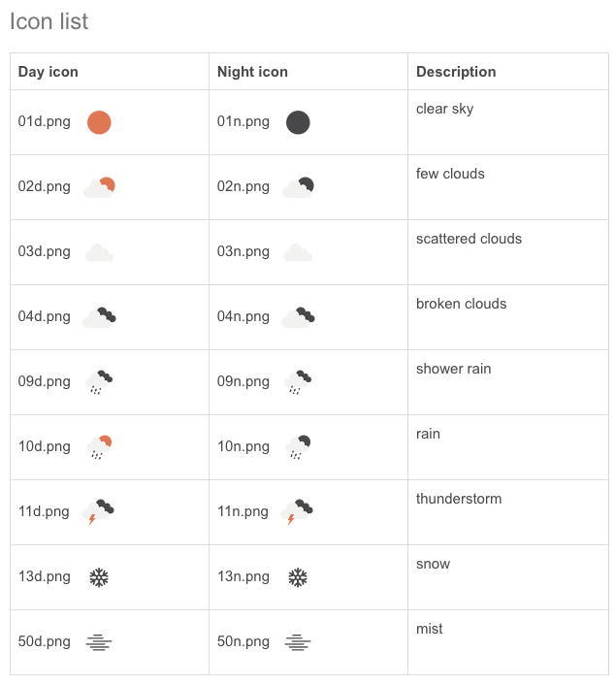Screen dimensions: 616x685
Task: Click the dark clear sky night icon
Action: click(x=298, y=122)
